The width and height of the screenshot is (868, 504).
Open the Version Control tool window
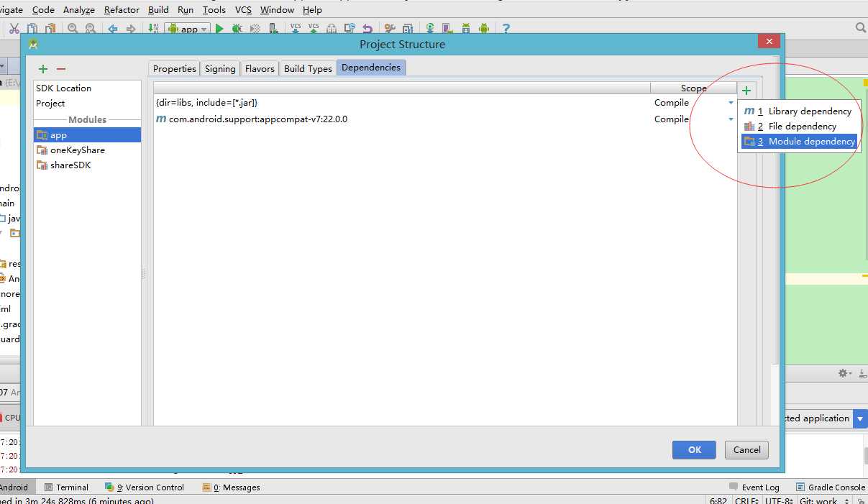(145, 487)
